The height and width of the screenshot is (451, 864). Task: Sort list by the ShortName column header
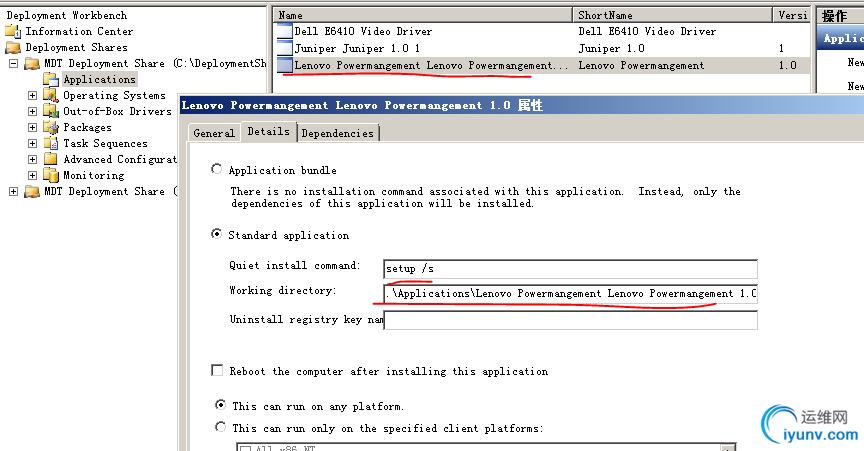coord(673,15)
